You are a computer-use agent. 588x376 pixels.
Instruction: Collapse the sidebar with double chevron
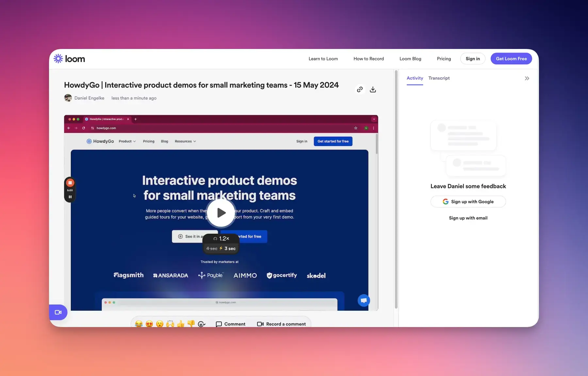pyautogui.click(x=527, y=78)
